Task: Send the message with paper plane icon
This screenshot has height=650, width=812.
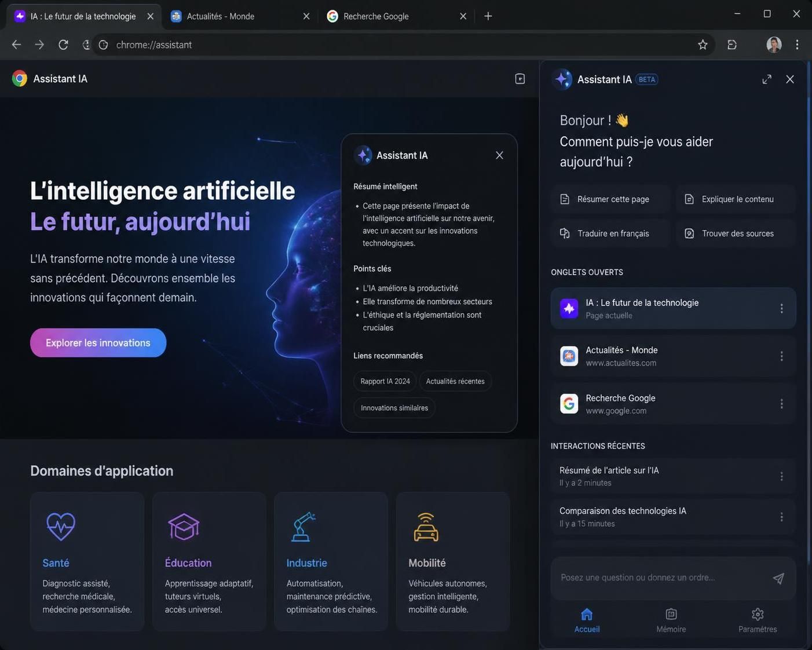Action: [778, 578]
